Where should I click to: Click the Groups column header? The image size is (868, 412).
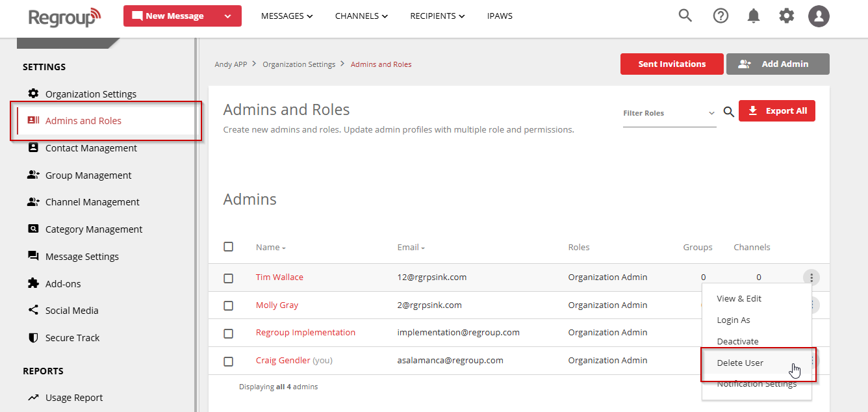(698, 247)
